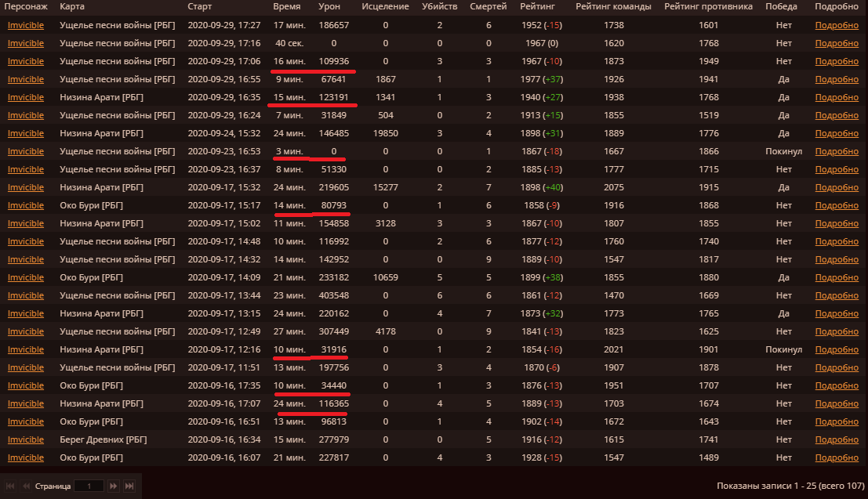Screen dimensions: 868x499
Task: Sort table by Урон column header
Action: point(329,6)
